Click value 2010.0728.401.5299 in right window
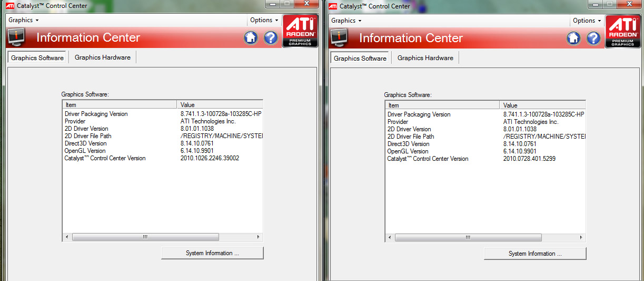Screen dimensions: 644x281 click(x=529, y=159)
